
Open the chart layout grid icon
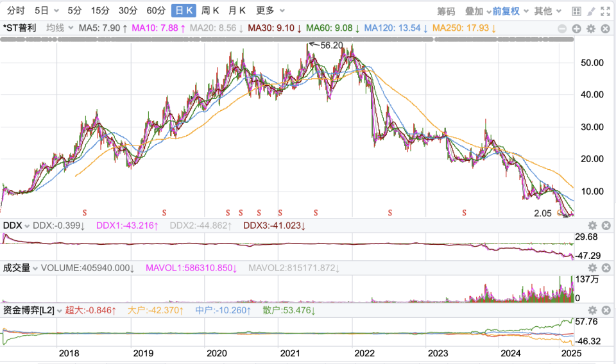[x=576, y=11]
